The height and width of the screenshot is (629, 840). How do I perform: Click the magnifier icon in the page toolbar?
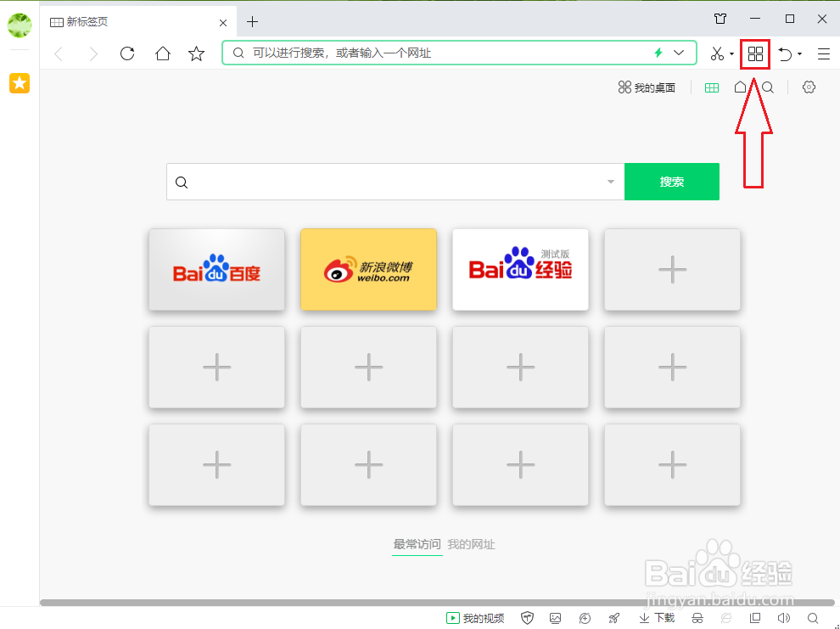tap(768, 87)
